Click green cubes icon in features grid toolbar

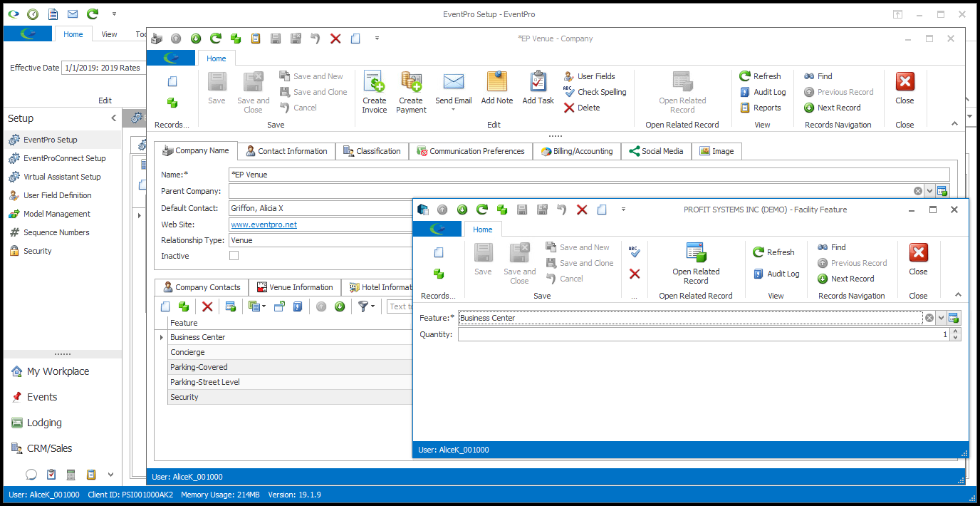pyautogui.click(x=184, y=306)
